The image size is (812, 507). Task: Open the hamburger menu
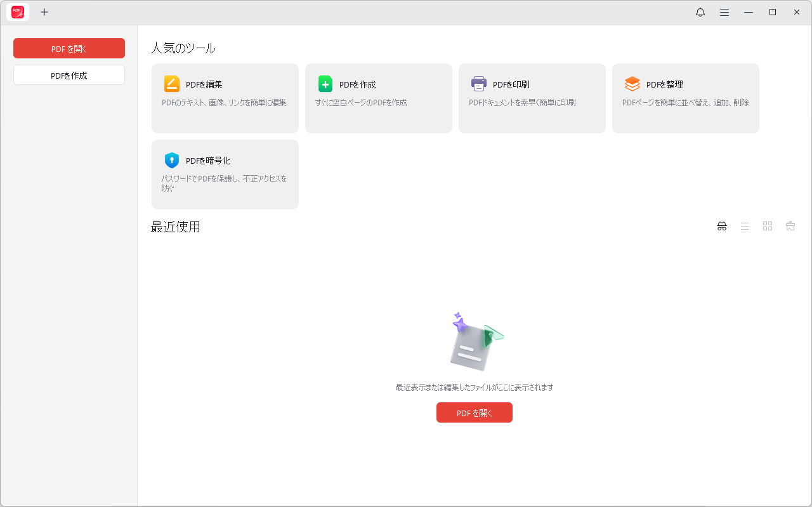pyautogui.click(x=724, y=12)
